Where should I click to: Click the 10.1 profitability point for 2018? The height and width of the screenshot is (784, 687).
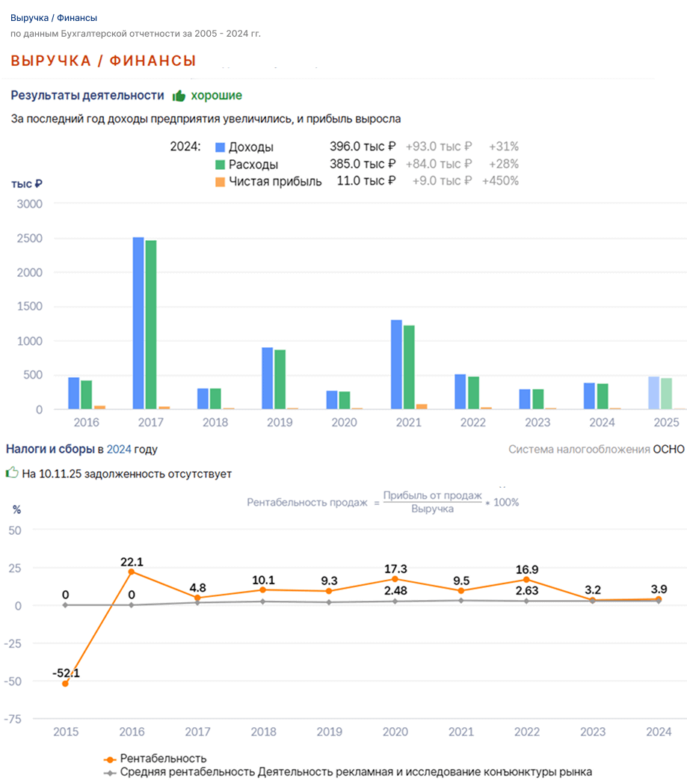pyautogui.click(x=263, y=590)
